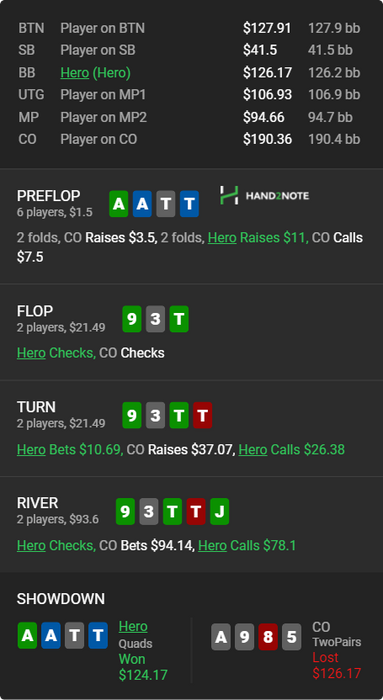The height and width of the screenshot is (700, 383).
Task: Click the RIVER section heading
Action: pos(37,503)
